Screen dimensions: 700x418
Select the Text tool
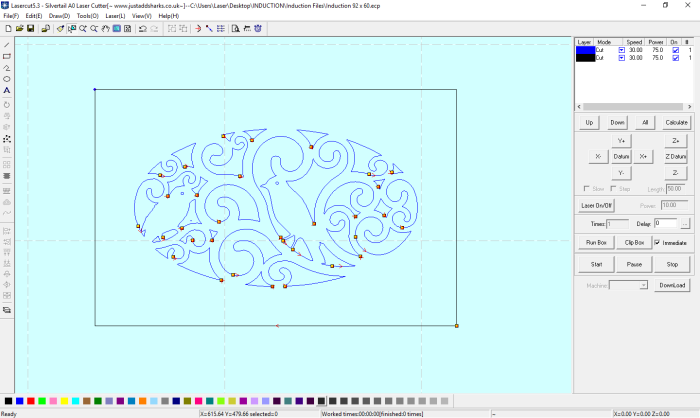coord(7,90)
